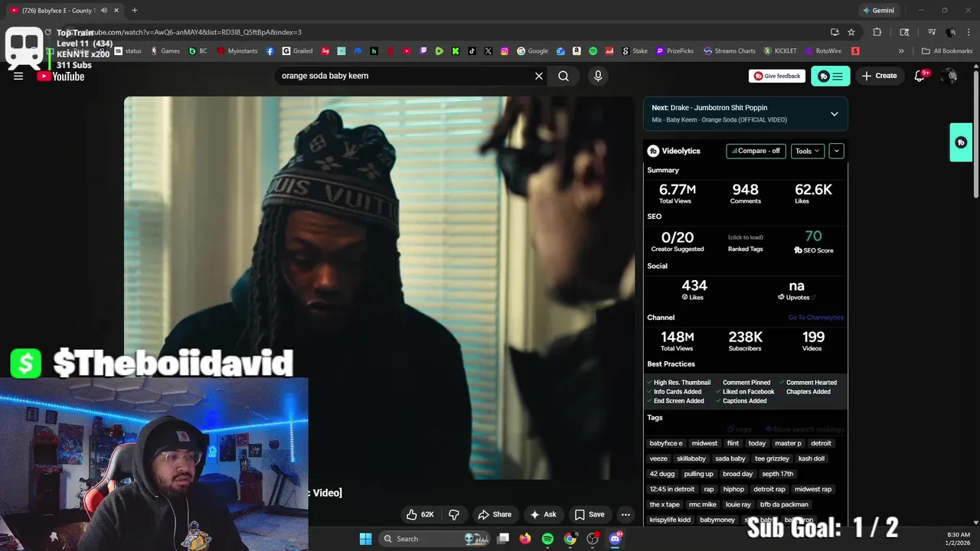Open the All Bookmarks folder
Screen dimensions: 980x551
click(x=947, y=51)
